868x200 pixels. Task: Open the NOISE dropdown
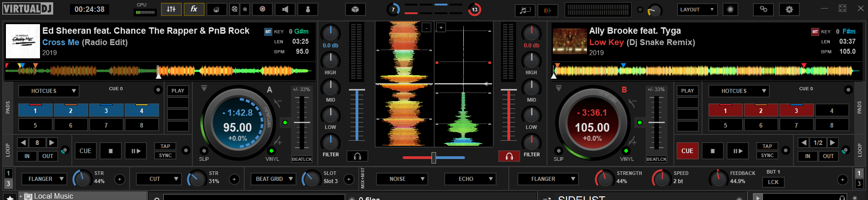(402, 179)
